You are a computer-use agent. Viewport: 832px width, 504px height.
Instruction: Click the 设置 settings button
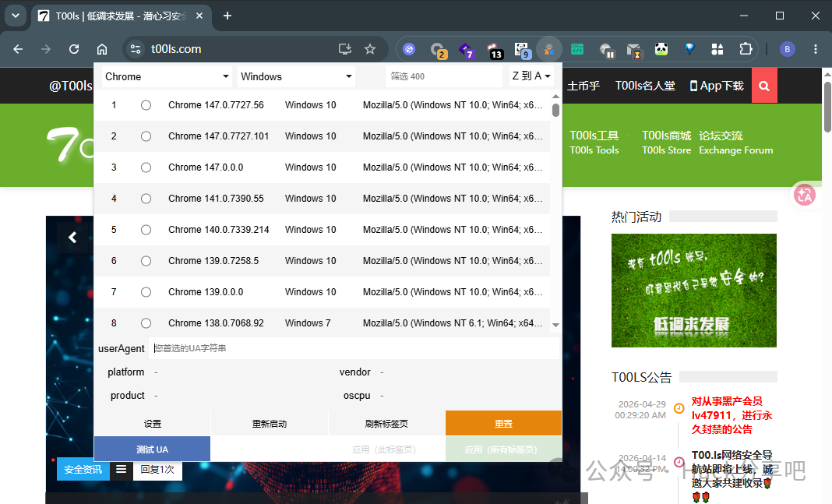(x=152, y=423)
